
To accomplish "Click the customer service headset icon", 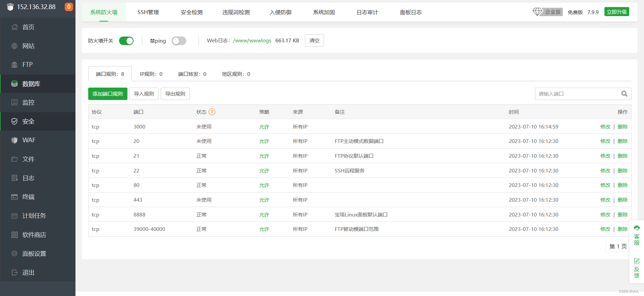I will coord(637,228).
